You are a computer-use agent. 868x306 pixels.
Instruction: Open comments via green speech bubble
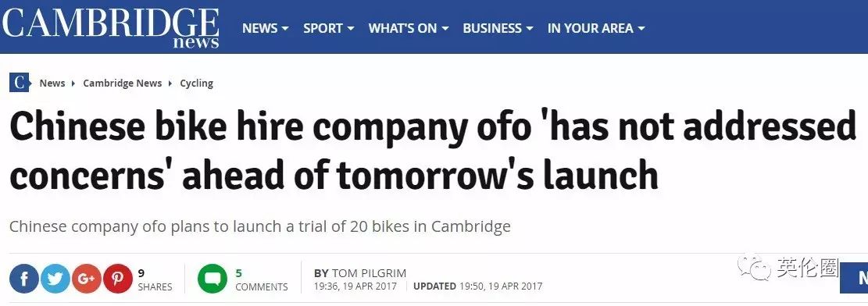[213, 279]
